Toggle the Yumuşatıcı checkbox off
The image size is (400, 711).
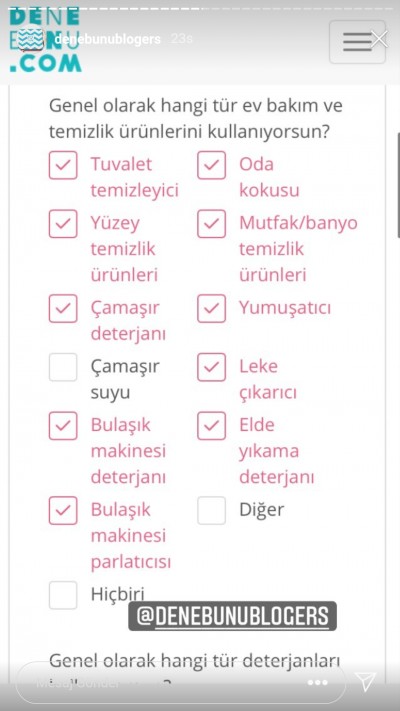pos(211,308)
